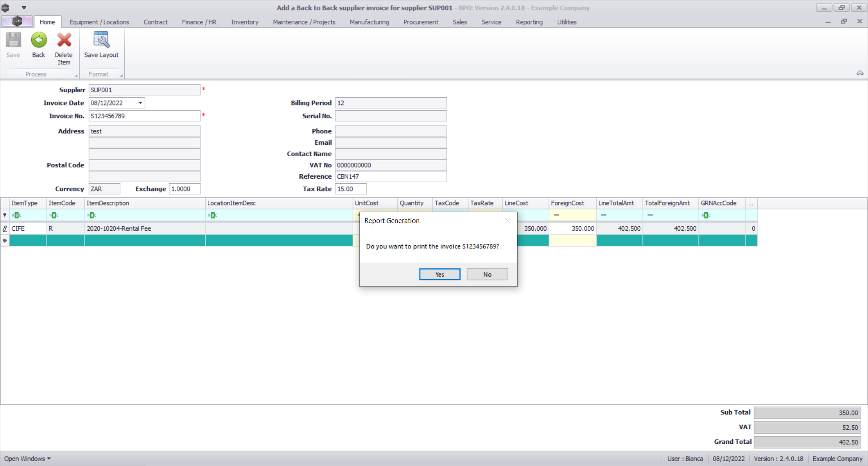Open the Finance / HR tab
The width and height of the screenshot is (868, 466).
click(x=199, y=22)
